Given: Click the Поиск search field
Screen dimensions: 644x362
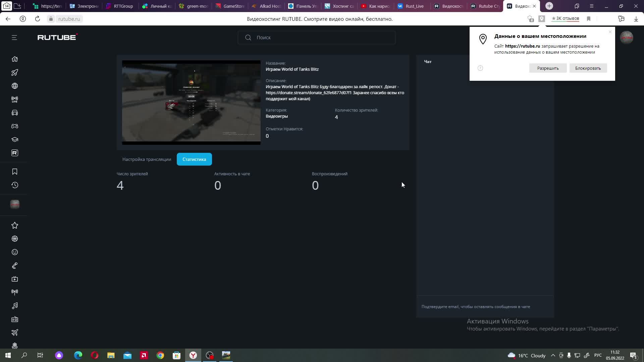Looking at the screenshot, I should coord(316,38).
